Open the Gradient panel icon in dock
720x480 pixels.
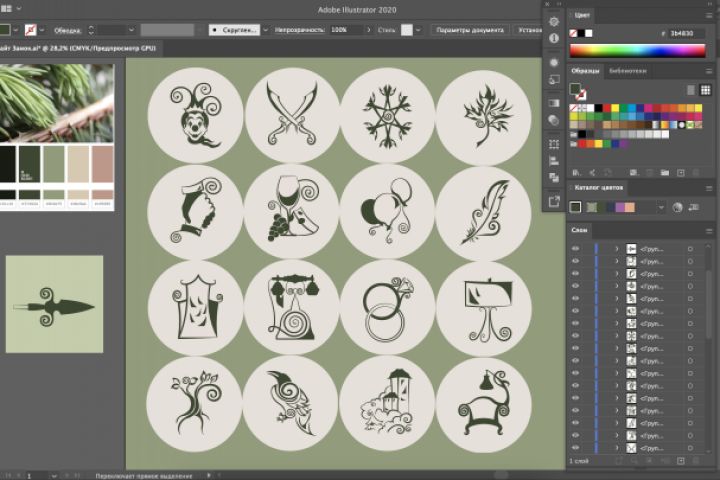(x=554, y=103)
